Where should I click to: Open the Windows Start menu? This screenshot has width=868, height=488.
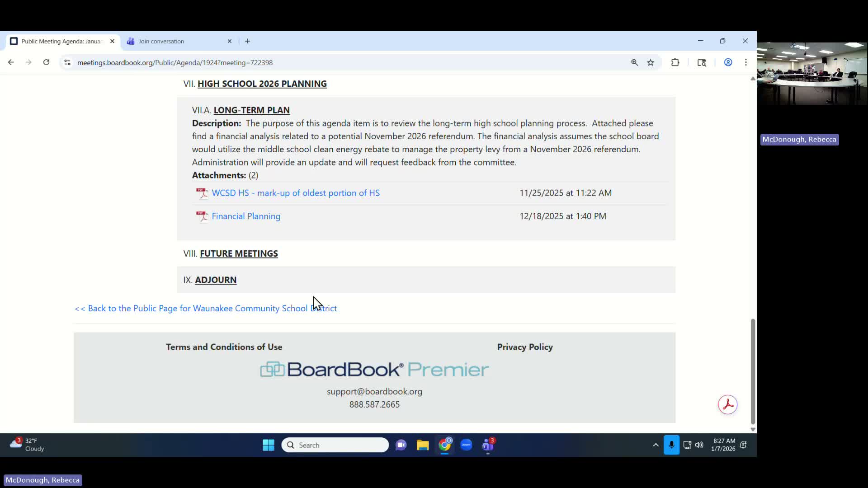[x=268, y=445]
